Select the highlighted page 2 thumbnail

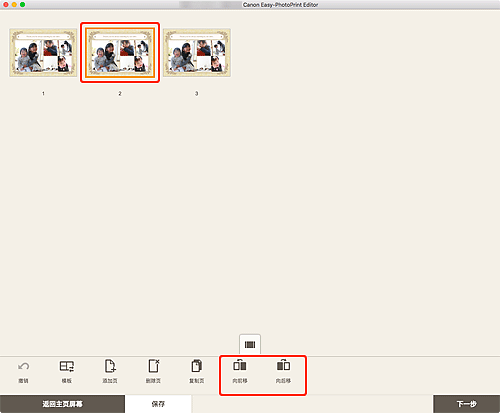(120, 53)
